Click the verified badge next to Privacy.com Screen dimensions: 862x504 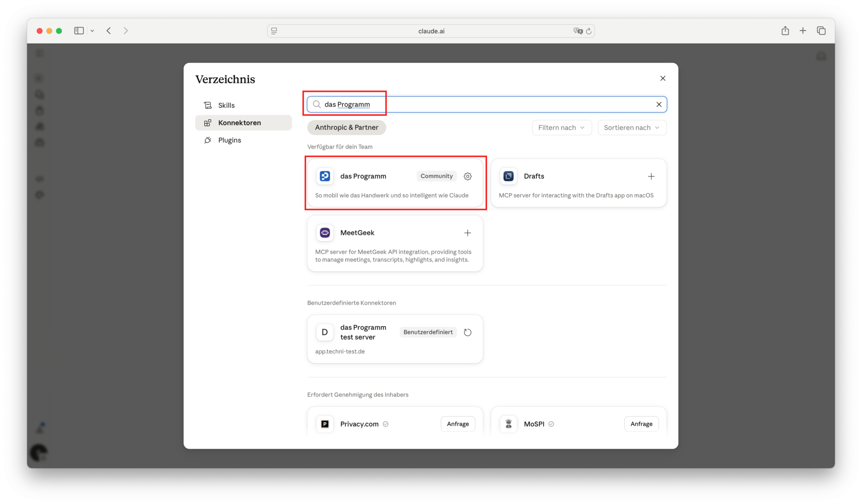pyautogui.click(x=386, y=424)
